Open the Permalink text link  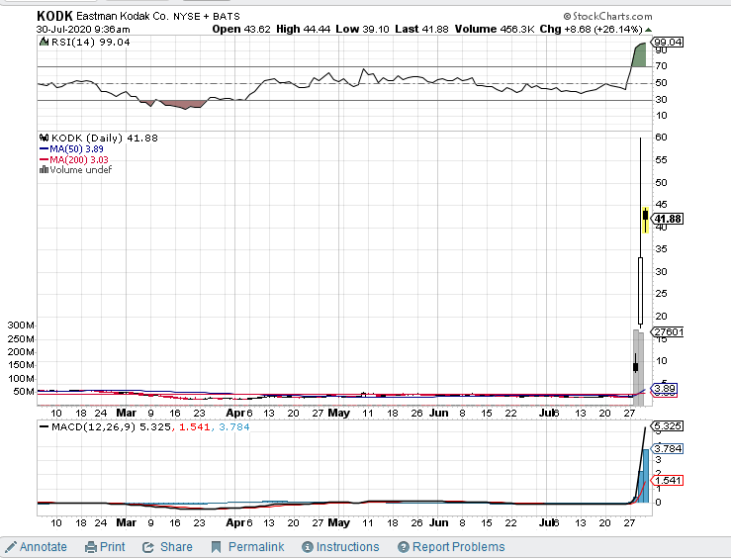(256, 547)
